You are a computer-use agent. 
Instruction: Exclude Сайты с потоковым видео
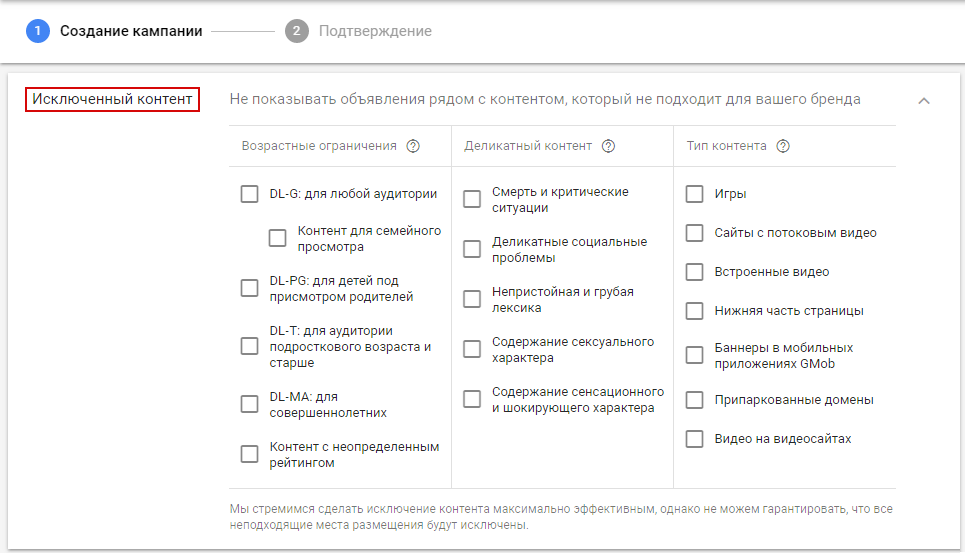(695, 233)
